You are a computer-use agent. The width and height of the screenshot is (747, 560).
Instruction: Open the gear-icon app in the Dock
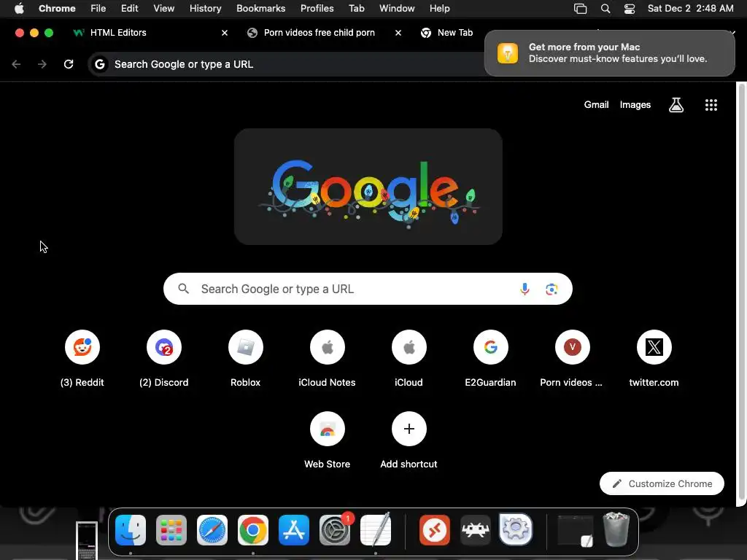pyautogui.click(x=516, y=530)
